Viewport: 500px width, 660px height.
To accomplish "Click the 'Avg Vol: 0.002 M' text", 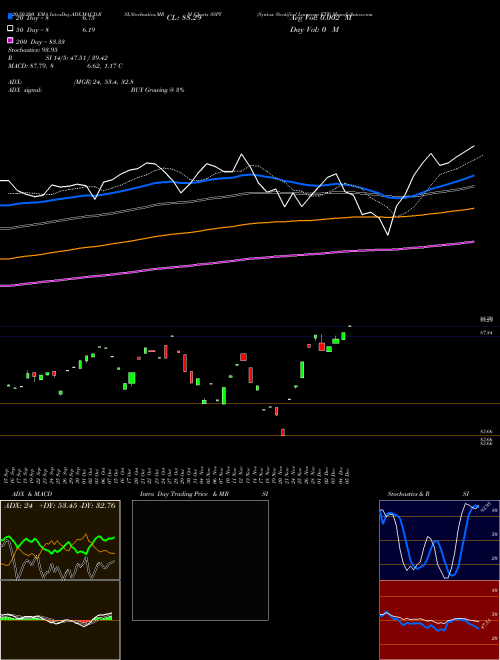I will click(320, 18).
